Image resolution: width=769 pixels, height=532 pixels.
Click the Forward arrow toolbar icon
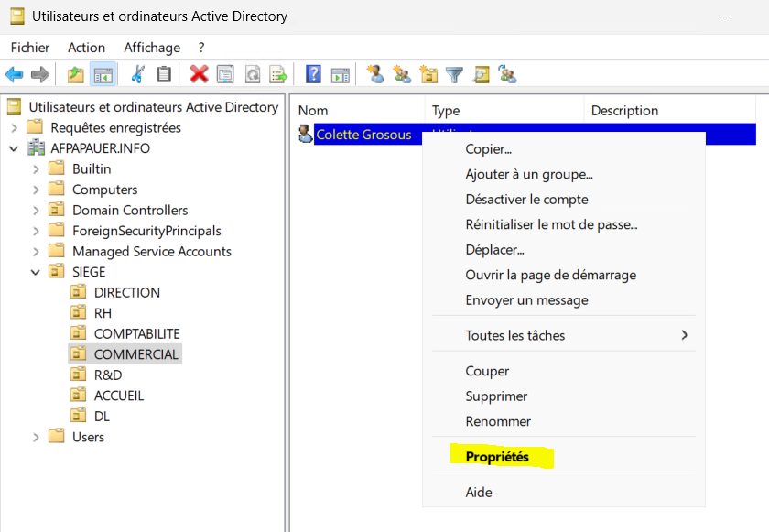point(40,74)
